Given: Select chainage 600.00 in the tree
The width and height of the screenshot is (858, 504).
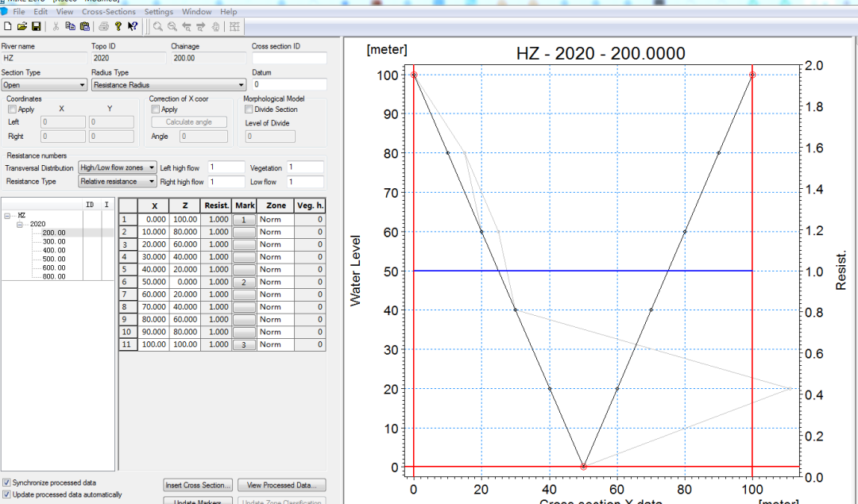Looking at the screenshot, I should 54,267.
